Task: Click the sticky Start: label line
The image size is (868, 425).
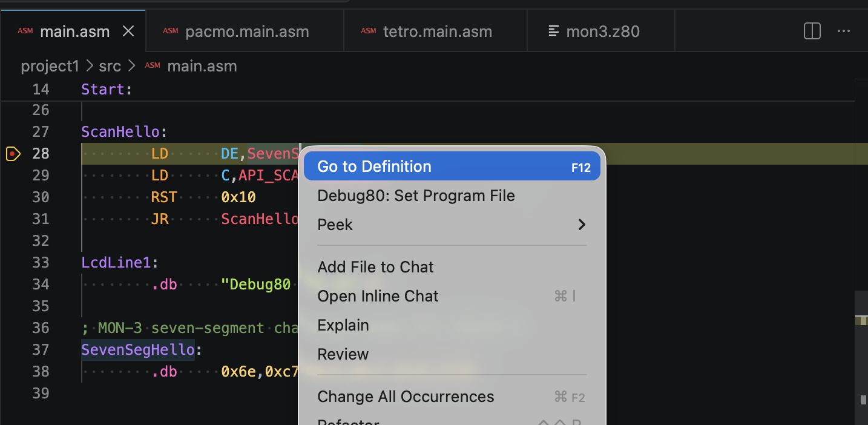Action: [107, 90]
